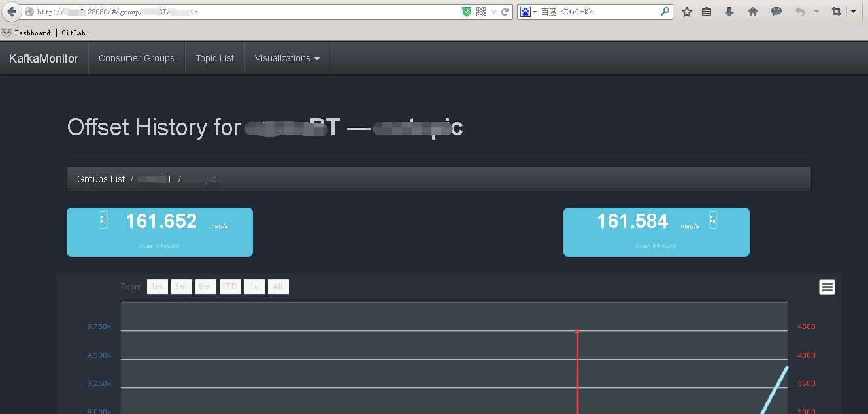The height and width of the screenshot is (414, 868).
Task: Open the chat bubble icon
Action: (x=776, y=12)
